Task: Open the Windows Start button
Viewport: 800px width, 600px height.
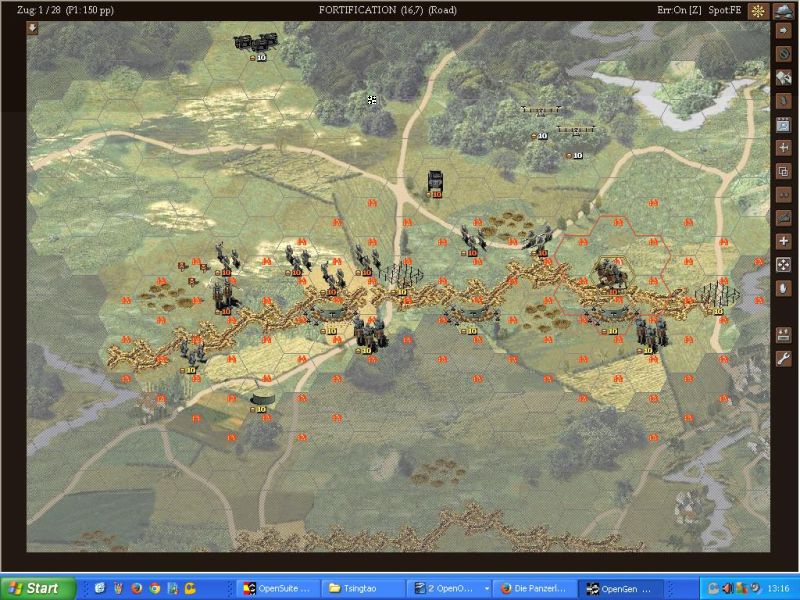Action: pyautogui.click(x=38, y=588)
